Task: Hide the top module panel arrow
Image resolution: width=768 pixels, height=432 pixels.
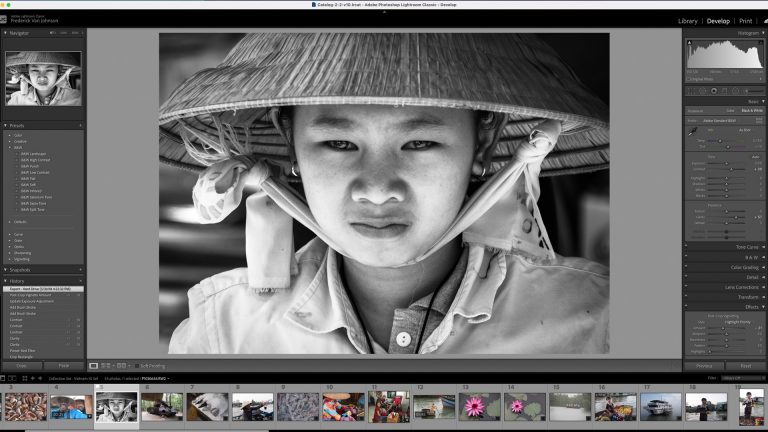Action: click(384, 12)
